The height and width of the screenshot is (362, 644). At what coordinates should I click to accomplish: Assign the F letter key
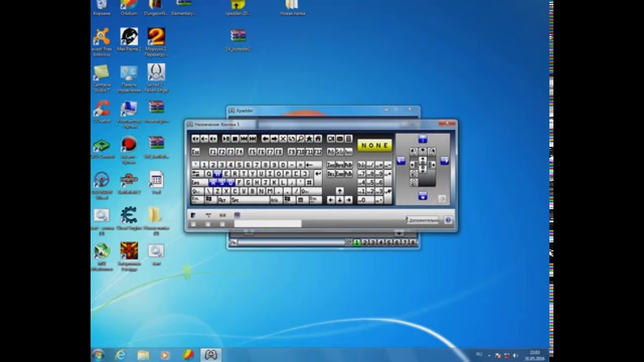(239, 183)
